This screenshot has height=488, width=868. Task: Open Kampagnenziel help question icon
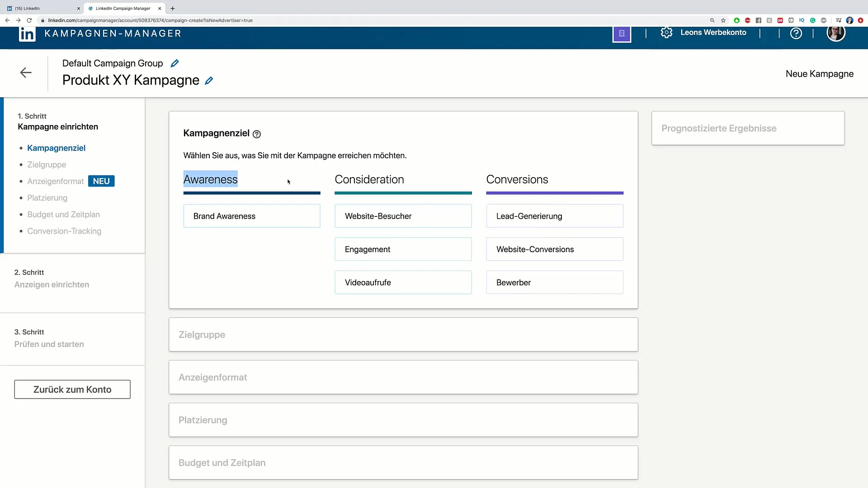click(257, 134)
